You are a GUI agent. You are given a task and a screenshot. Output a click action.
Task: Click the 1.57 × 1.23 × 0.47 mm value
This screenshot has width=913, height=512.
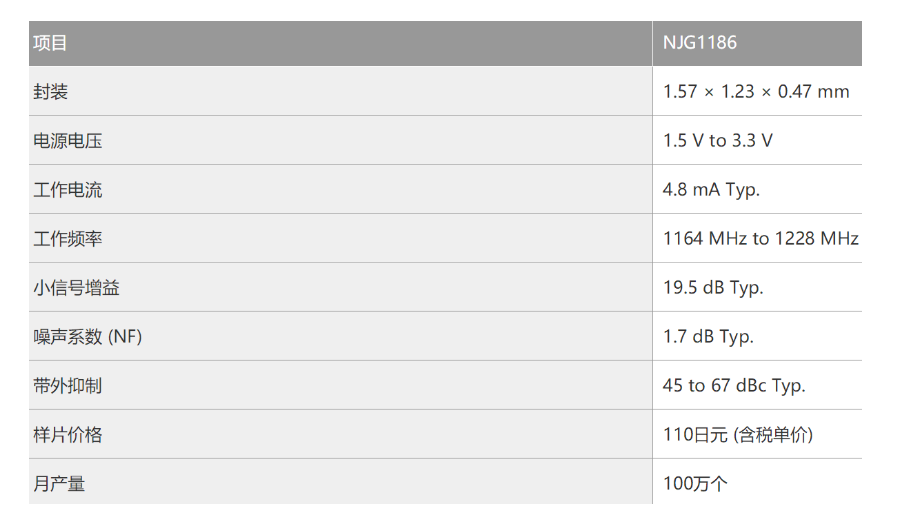point(756,92)
